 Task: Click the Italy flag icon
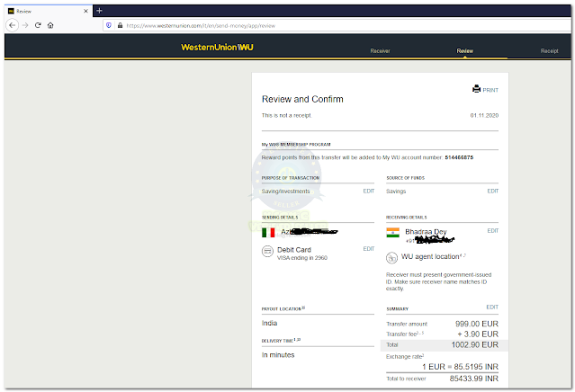(x=268, y=233)
